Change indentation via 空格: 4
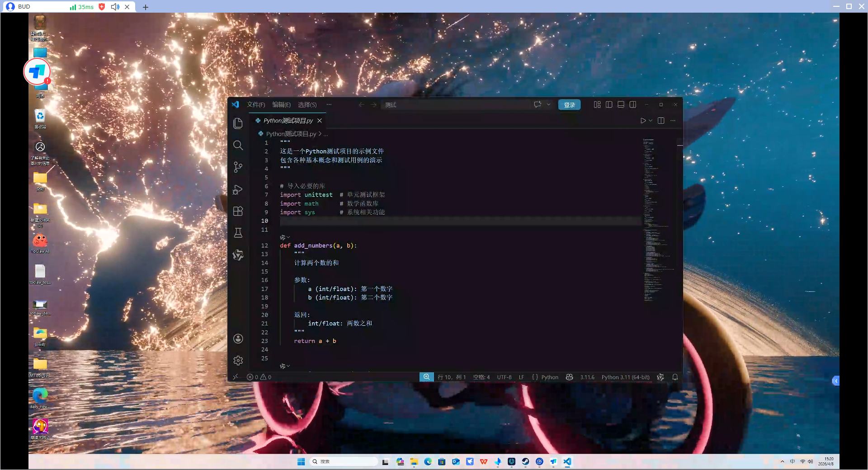This screenshot has width=868, height=470. click(x=481, y=377)
